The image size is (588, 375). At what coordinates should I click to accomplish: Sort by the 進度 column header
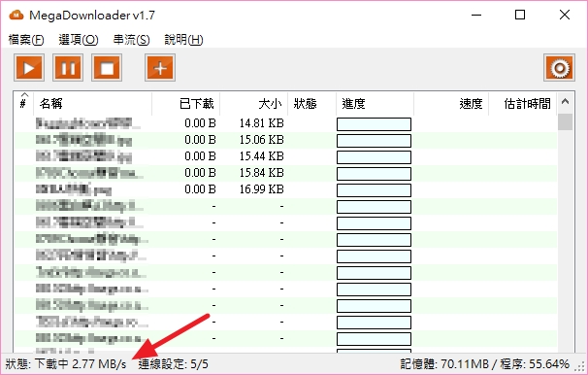tap(375, 103)
